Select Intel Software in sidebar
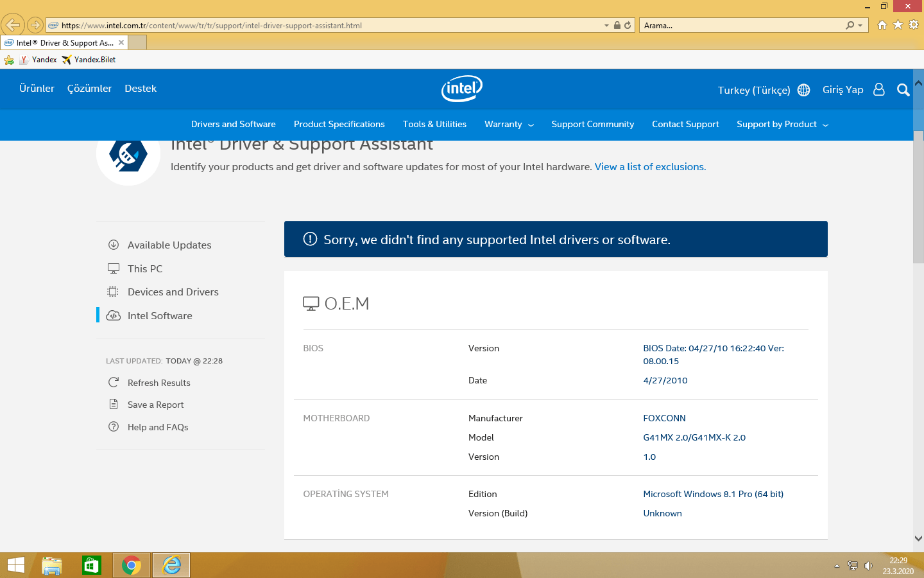924x578 pixels. pyautogui.click(x=160, y=315)
